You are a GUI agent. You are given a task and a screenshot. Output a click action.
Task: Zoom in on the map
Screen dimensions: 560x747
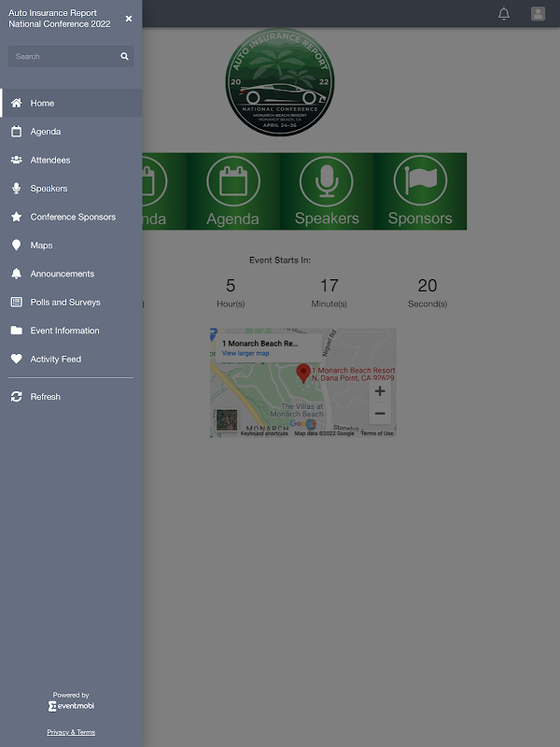click(380, 391)
